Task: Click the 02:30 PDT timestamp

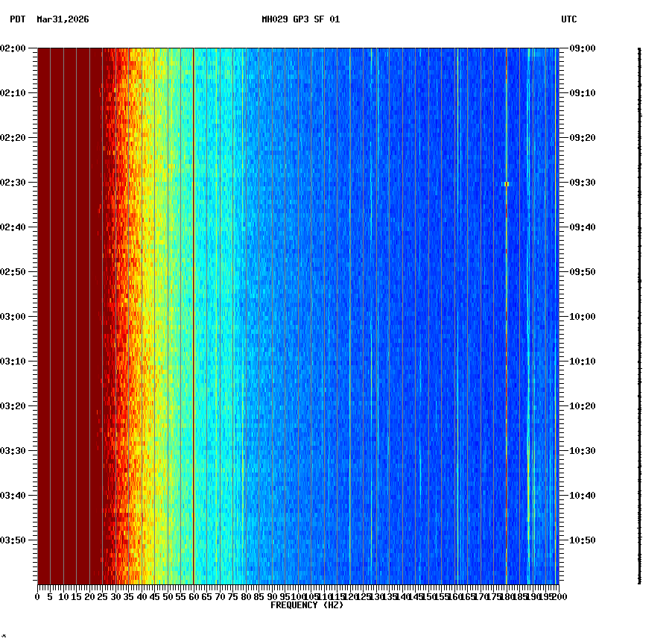Action: click(14, 183)
